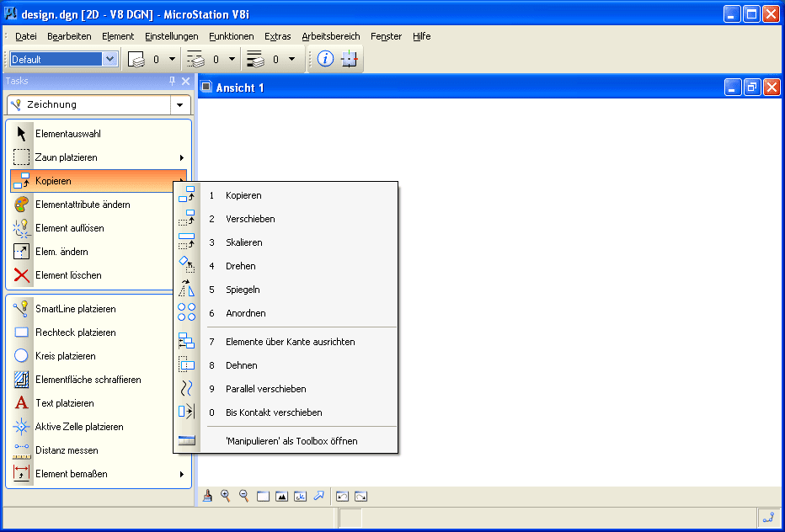The image size is (785, 532).
Task: Select Skalieren from the popup menu
Action: click(x=244, y=242)
